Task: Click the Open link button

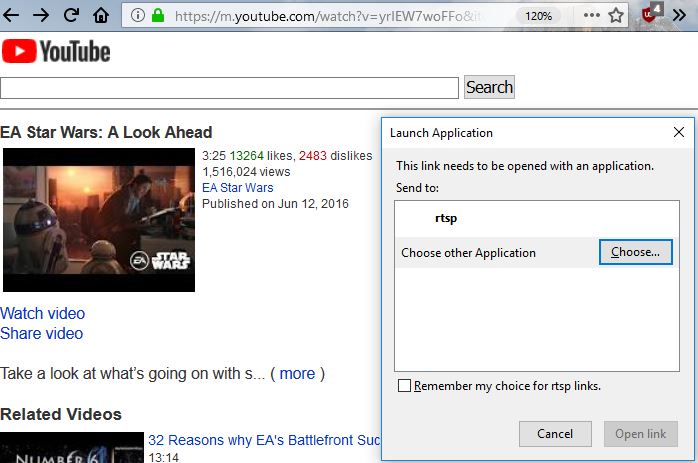Action: coord(641,434)
